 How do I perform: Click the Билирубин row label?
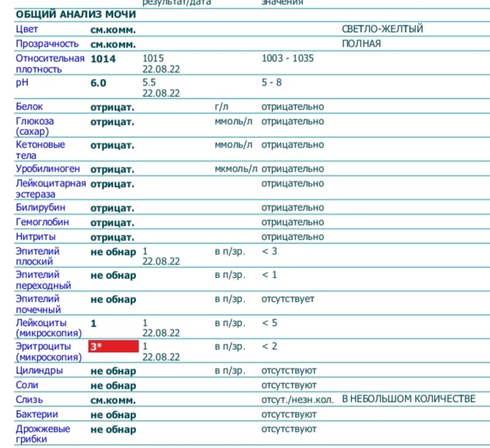point(40,208)
